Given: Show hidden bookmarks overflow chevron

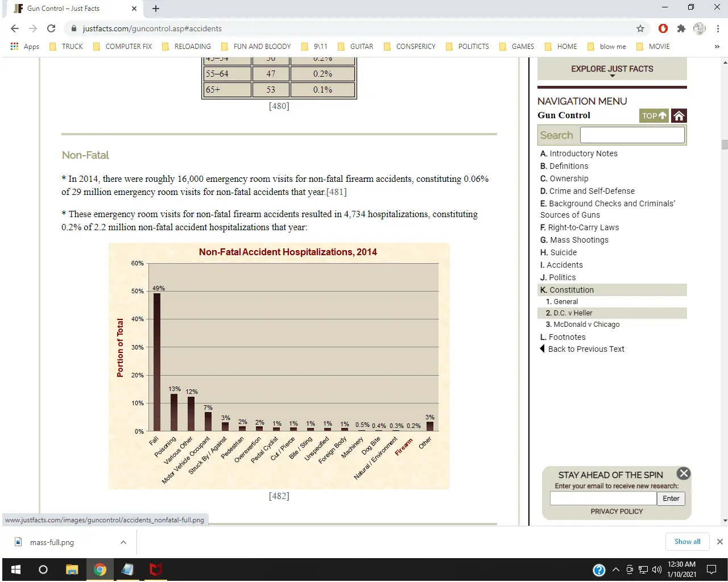Looking at the screenshot, I should tap(717, 47).
